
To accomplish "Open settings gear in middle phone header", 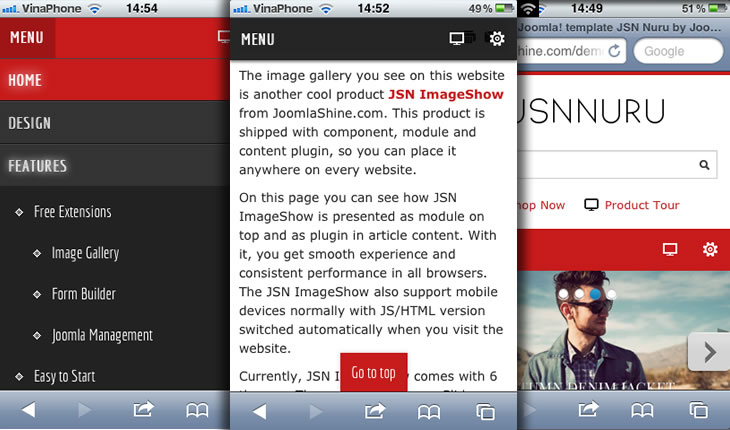I will click(x=497, y=39).
